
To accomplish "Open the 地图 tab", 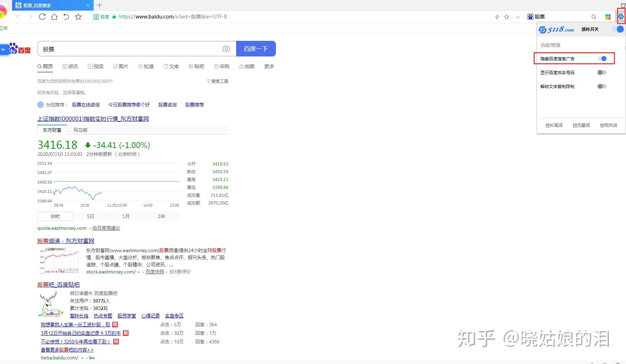I will (247, 66).
